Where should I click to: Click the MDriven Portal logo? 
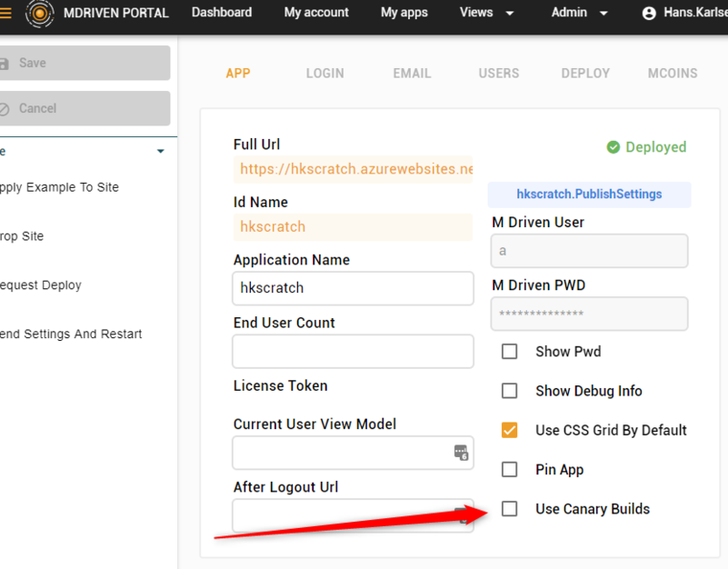pyautogui.click(x=39, y=13)
